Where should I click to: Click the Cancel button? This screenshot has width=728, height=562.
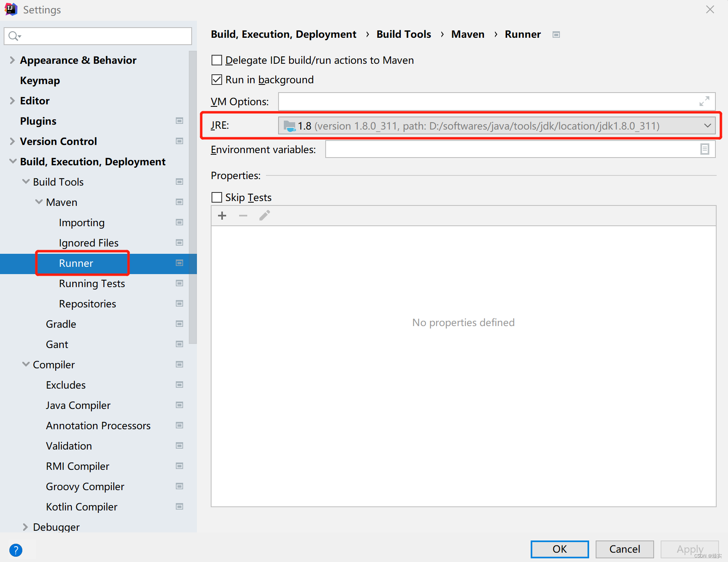tap(624, 549)
